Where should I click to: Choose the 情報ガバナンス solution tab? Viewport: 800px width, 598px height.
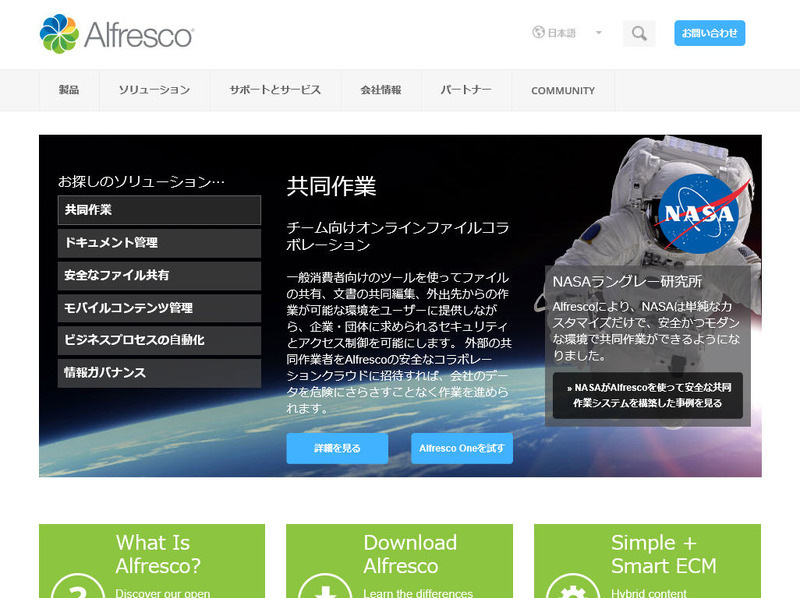[x=159, y=373]
